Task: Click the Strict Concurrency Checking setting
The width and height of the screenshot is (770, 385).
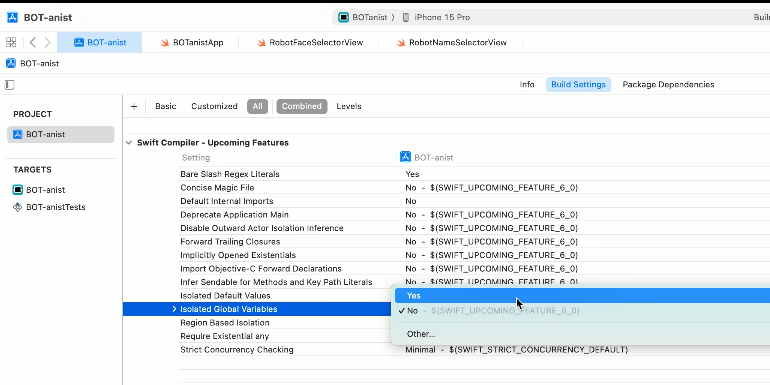Action: click(237, 350)
